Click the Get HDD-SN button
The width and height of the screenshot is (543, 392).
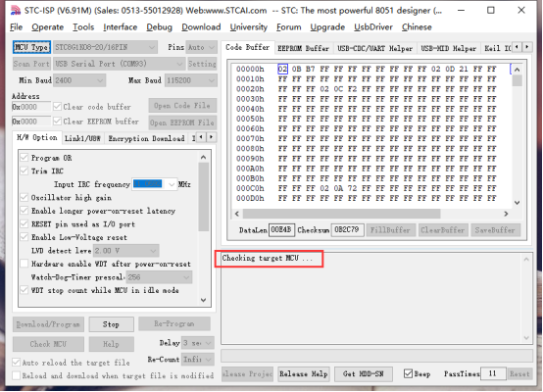tap(363, 374)
